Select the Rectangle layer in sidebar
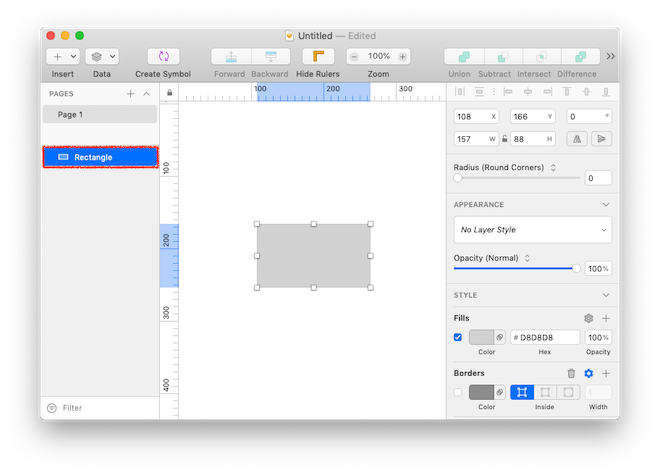 pyautogui.click(x=100, y=157)
